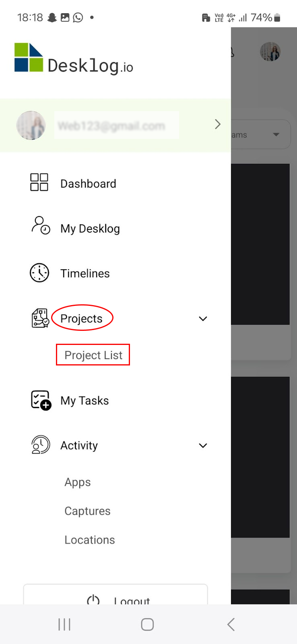Open My Desklog from the sidebar icon
This screenshot has width=297, height=644.
[39, 227]
